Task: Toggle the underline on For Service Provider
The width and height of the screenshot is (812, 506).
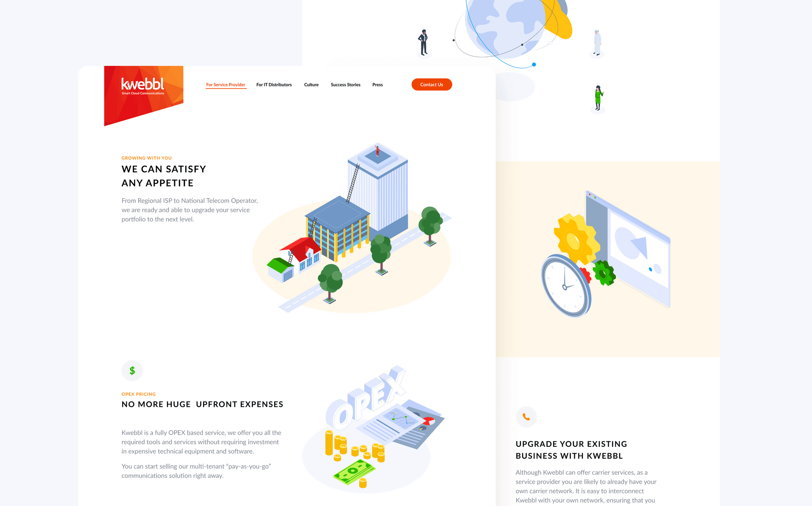Action: pos(225,84)
